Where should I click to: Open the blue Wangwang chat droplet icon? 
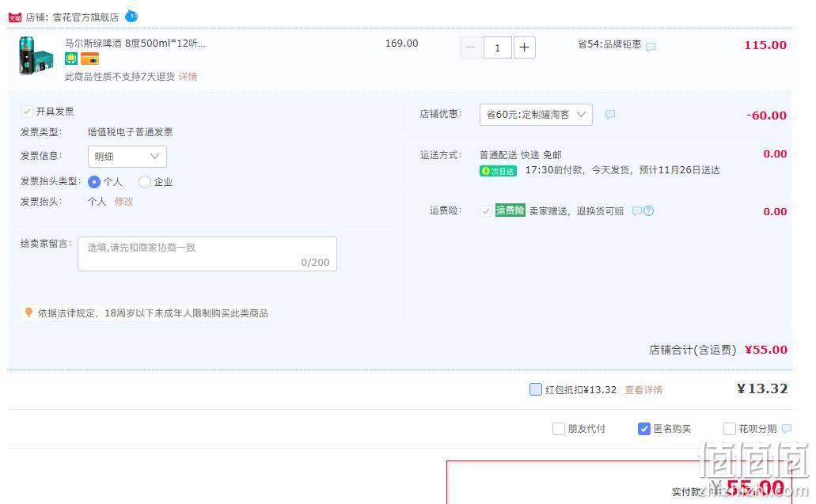131,16
